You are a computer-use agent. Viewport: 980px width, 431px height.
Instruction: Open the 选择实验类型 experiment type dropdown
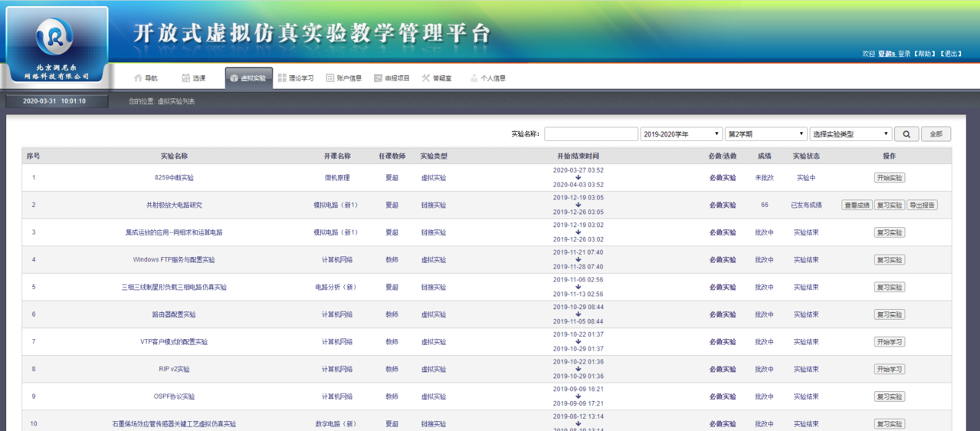tap(850, 134)
